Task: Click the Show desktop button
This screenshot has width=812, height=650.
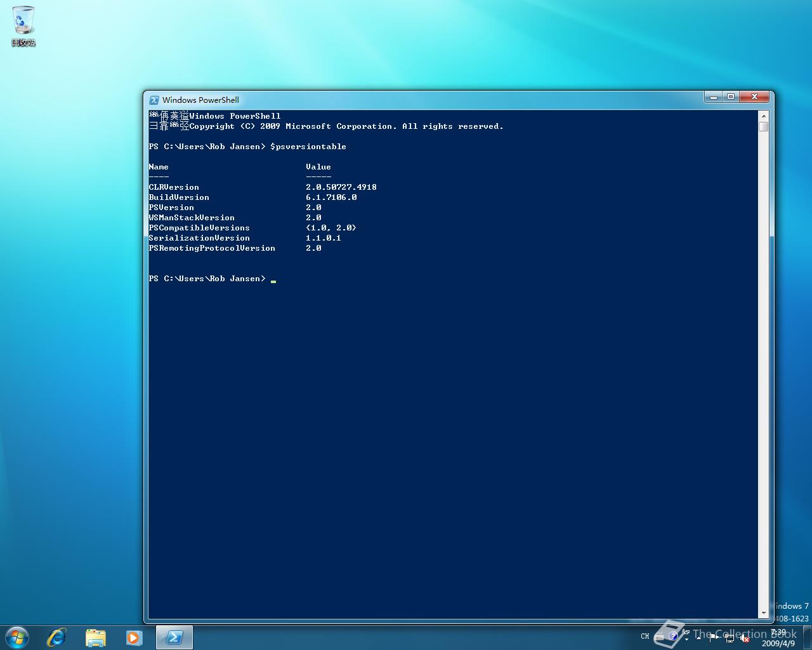Action: click(x=808, y=637)
